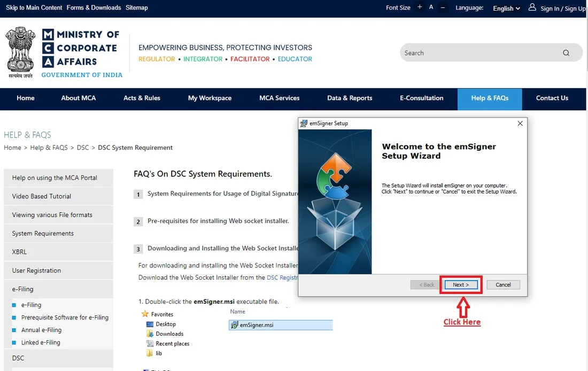
Task: Open Prerequisite Software for e-Filing
Action: [x=65, y=318]
